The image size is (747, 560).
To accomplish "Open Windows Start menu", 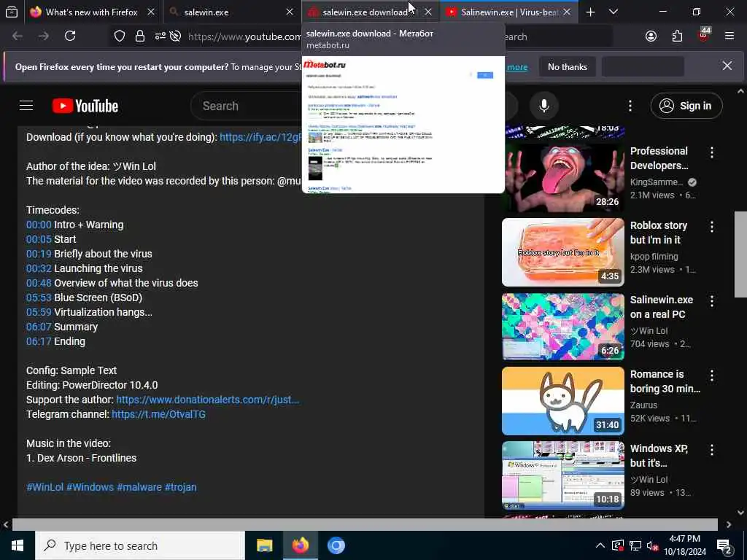I will point(18,545).
